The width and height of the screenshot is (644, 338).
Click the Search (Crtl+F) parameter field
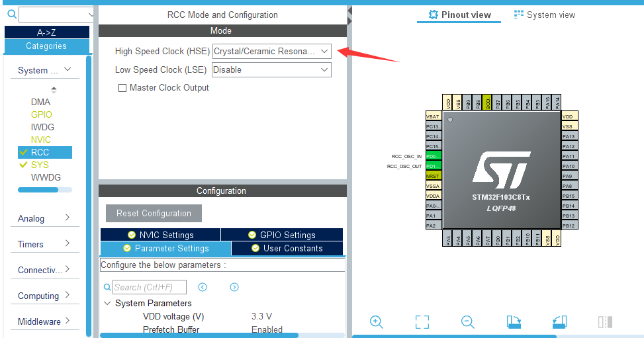[150, 287]
